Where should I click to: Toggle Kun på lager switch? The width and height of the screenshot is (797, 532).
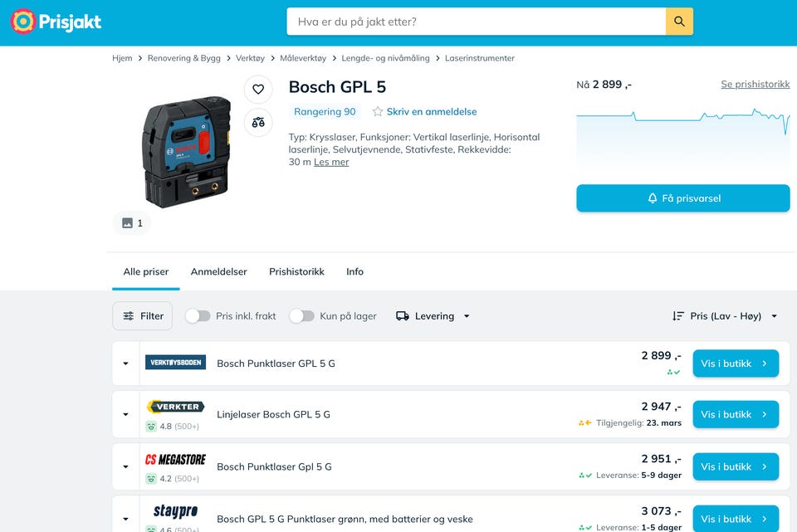(x=302, y=316)
